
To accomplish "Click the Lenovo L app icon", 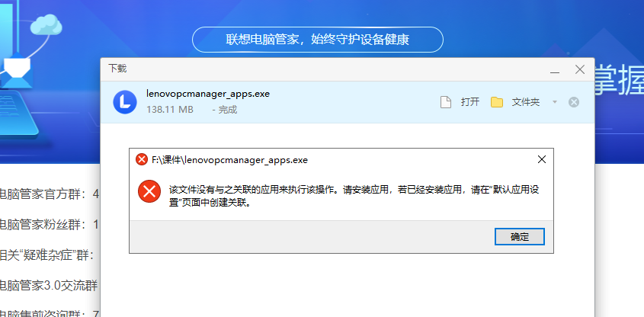I will [x=125, y=102].
